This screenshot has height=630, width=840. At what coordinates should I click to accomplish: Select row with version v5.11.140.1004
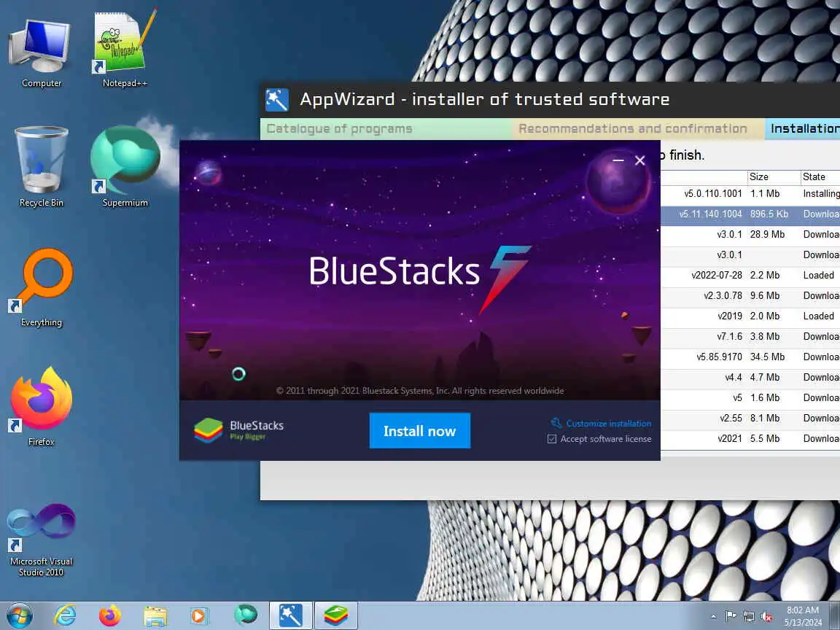(x=750, y=214)
